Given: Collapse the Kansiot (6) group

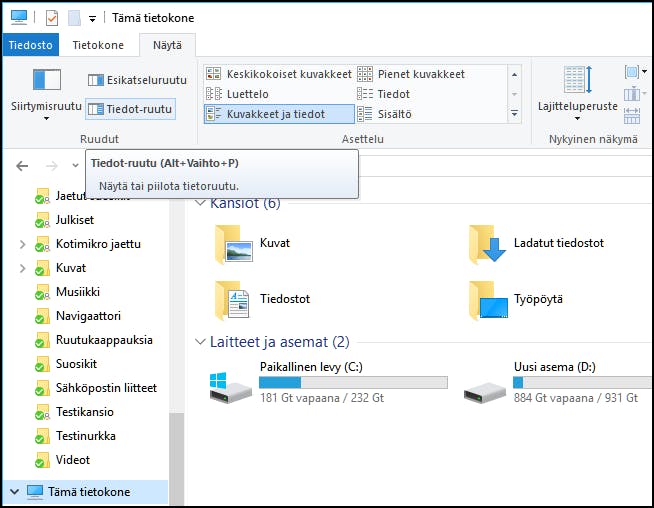Looking at the screenshot, I should pos(199,204).
